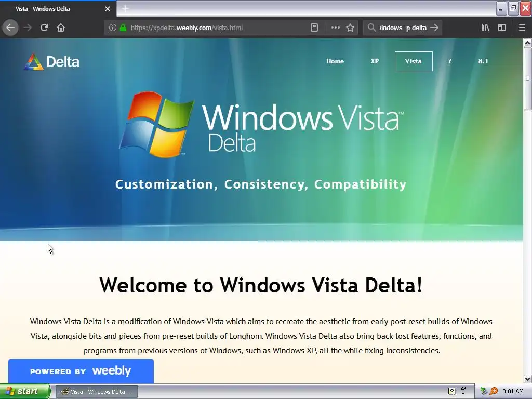Go to the 7 navigation item

[449, 61]
